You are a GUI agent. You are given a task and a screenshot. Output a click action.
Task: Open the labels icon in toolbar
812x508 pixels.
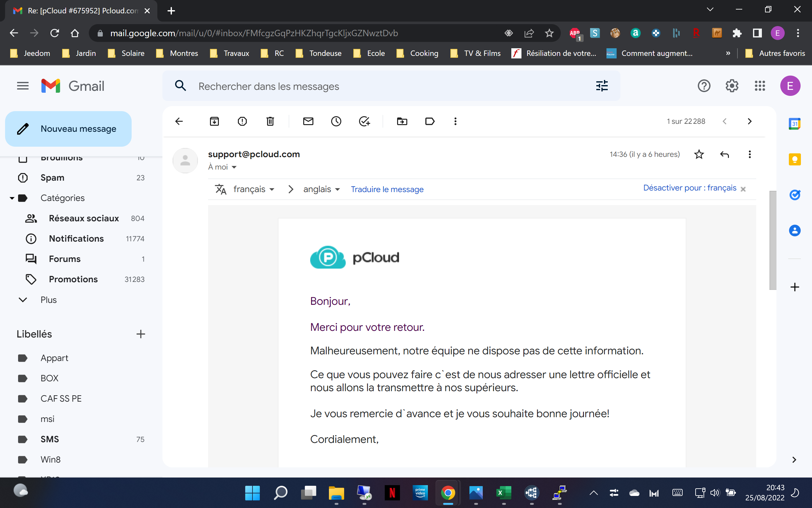(x=430, y=121)
